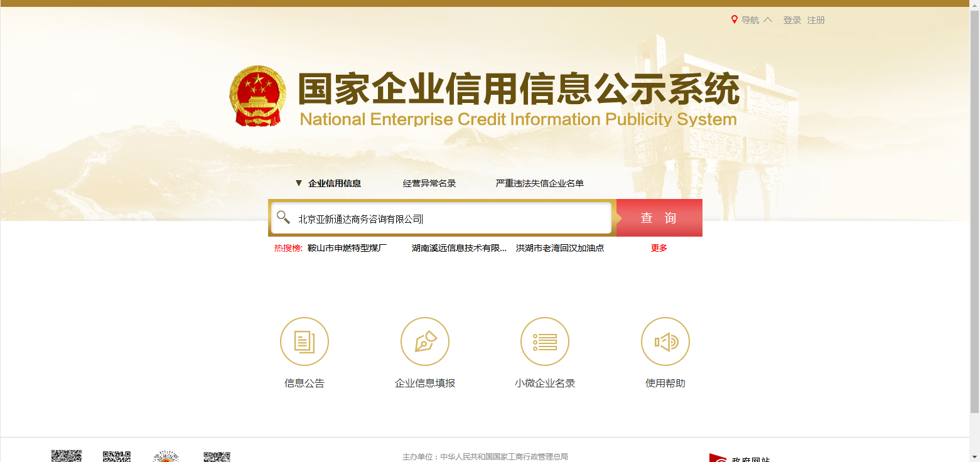Click the 热搜榜 label

point(288,248)
